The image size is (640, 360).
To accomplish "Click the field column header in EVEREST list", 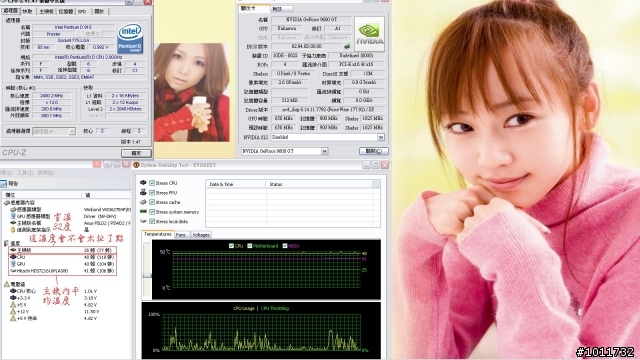I will pos(42,195).
